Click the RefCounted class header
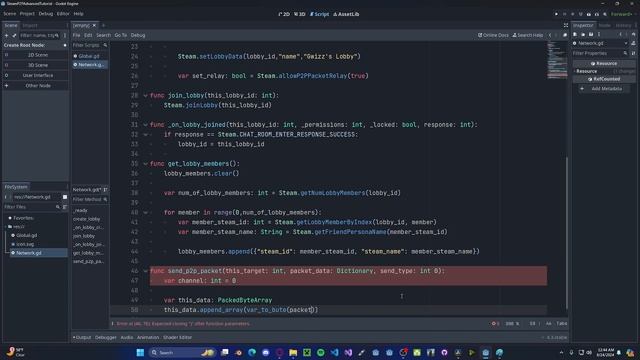The image size is (640, 360). pyautogui.click(x=604, y=79)
